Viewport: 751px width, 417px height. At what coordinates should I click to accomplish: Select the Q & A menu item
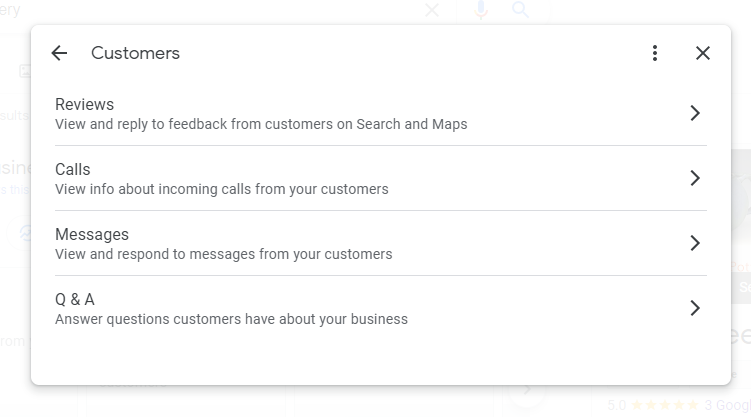[75, 299]
